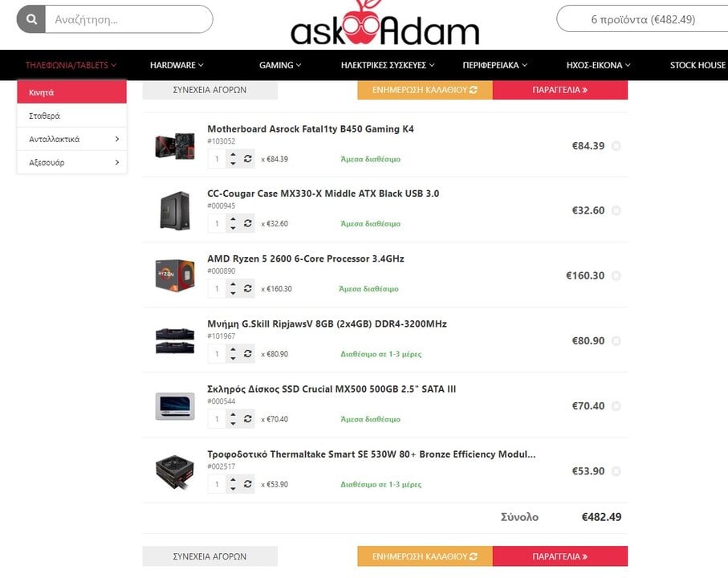Image resolution: width=728 pixels, height=578 pixels.
Task: Remove the Asrock motherboard from cart
Action: [x=616, y=146]
